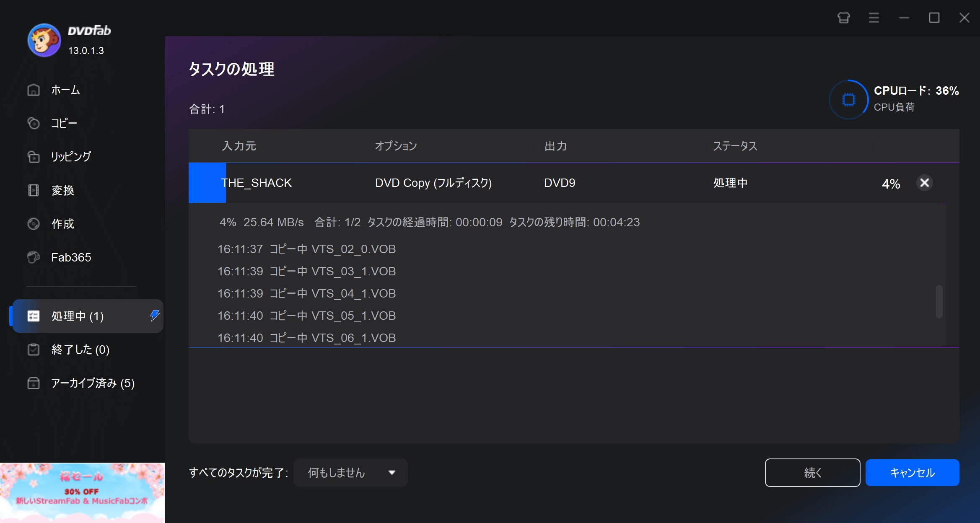Click log line VTS_03_1.VOB
This screenshot has width=980, height=523.
306,271
